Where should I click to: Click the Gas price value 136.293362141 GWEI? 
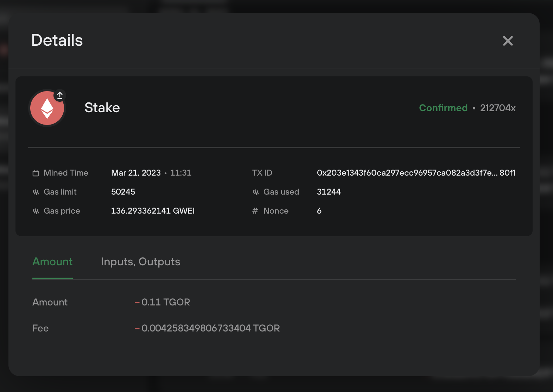click(x=153, y=211)
